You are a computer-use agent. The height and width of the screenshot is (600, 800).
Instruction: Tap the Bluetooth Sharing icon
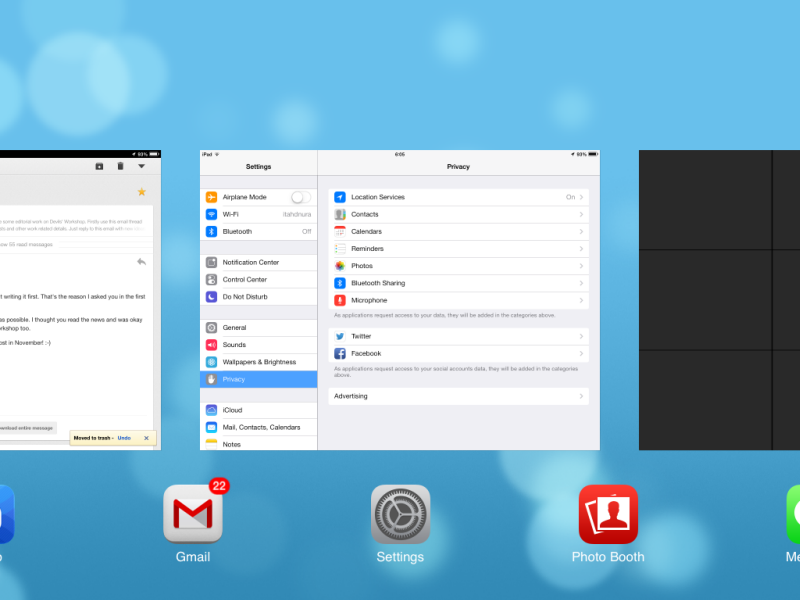coord(340,283)
